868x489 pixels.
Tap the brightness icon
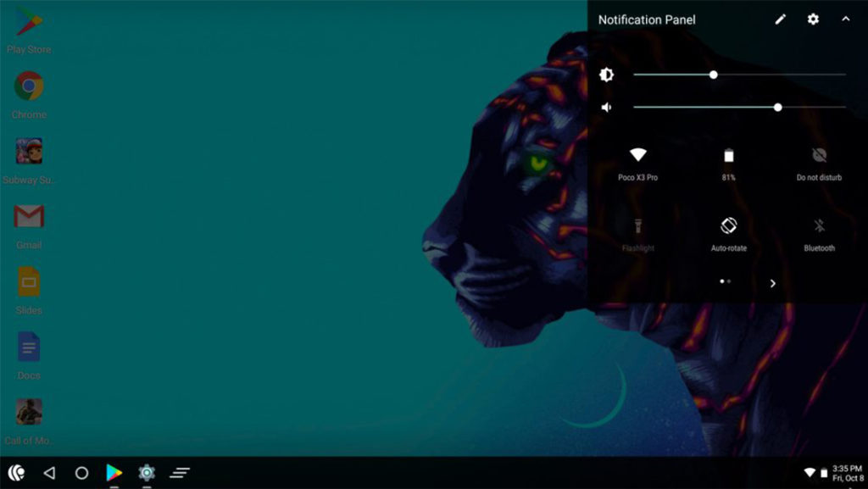(x=605, y=75)
